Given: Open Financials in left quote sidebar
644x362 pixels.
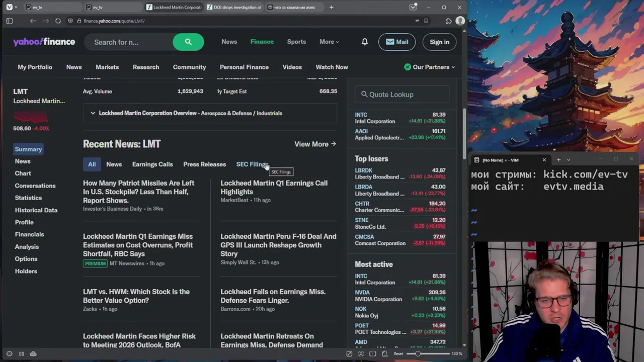Looking at the screenshot, I should click(x=29, y=234).
